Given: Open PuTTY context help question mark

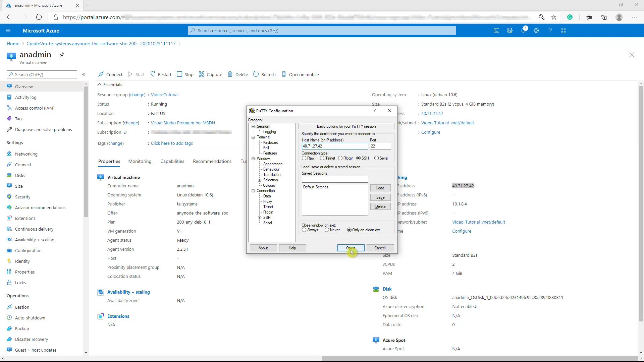Looking at the screenshot, I should point(375,111).
